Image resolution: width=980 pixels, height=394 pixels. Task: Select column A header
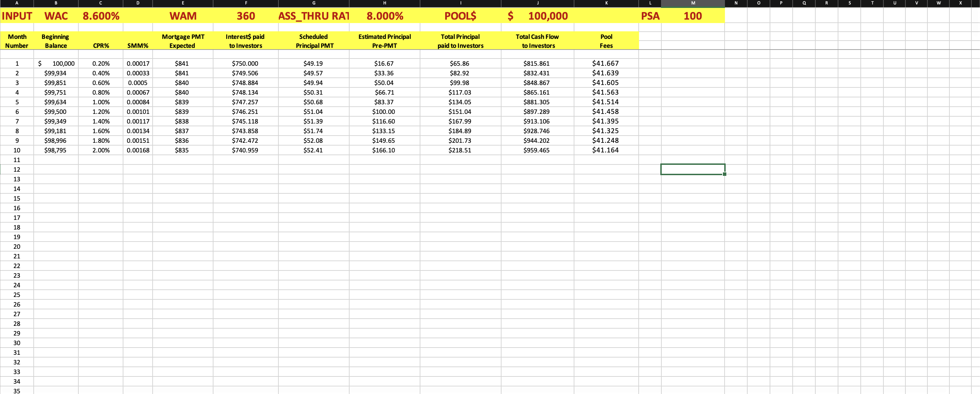[17, 3]
